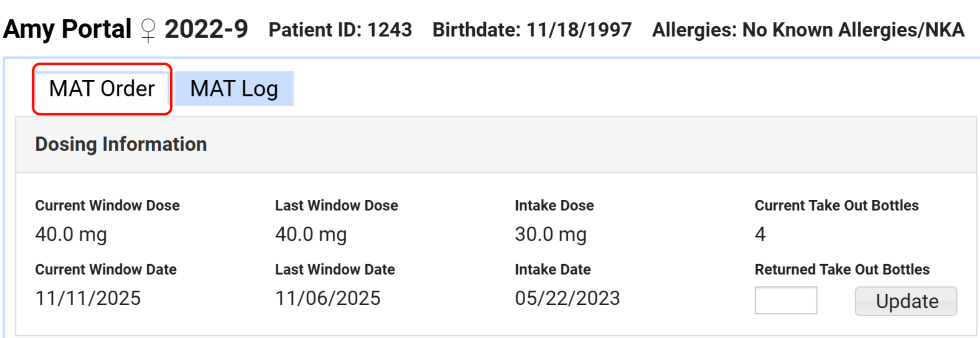
Task: Click the Birthdate 11/18/1997 text
Action: [x=532, y=30]
